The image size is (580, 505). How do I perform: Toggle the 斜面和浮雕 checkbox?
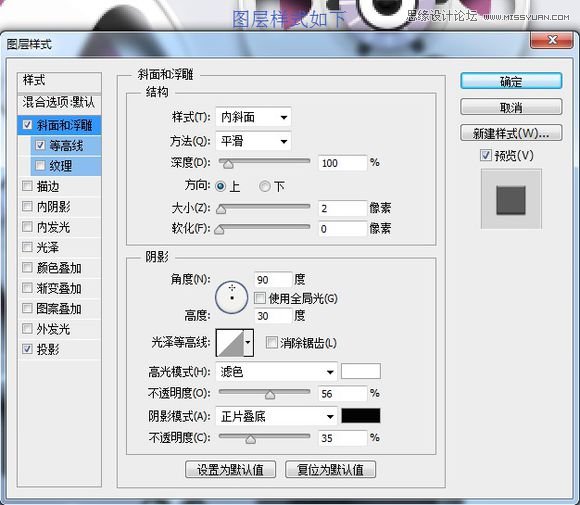pos(27,125)
